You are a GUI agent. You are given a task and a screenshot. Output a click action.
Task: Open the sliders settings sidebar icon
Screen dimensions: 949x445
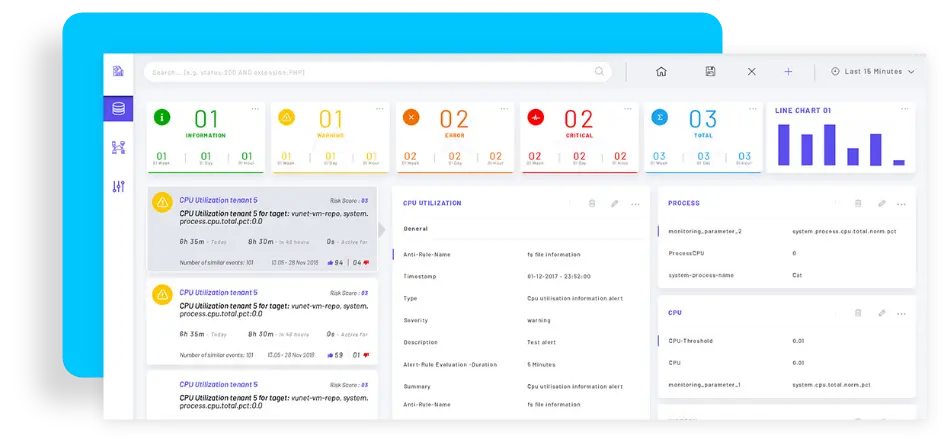[x=118, y=186]
